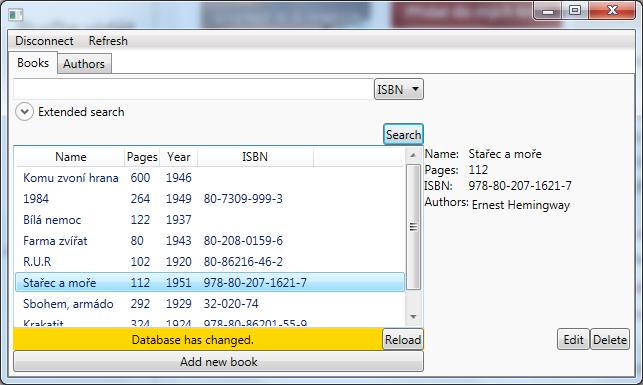The height and width of the screenshot is (385, 643).
Task: Click the list scrollbar up arrow
Action: (x=413, y=155)
